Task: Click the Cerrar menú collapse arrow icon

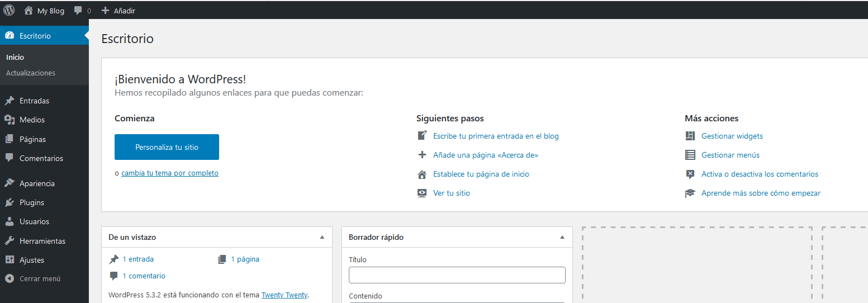Action: pyautogui.click(x=10, y=278)
